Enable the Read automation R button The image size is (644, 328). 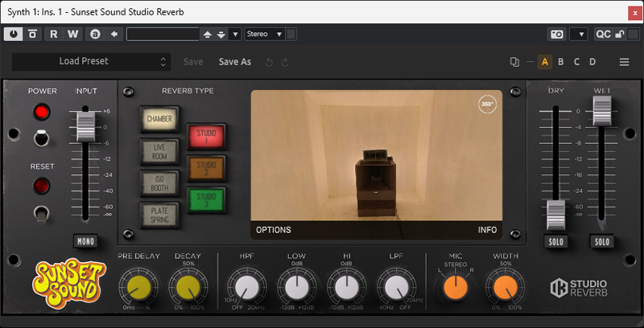54,34
